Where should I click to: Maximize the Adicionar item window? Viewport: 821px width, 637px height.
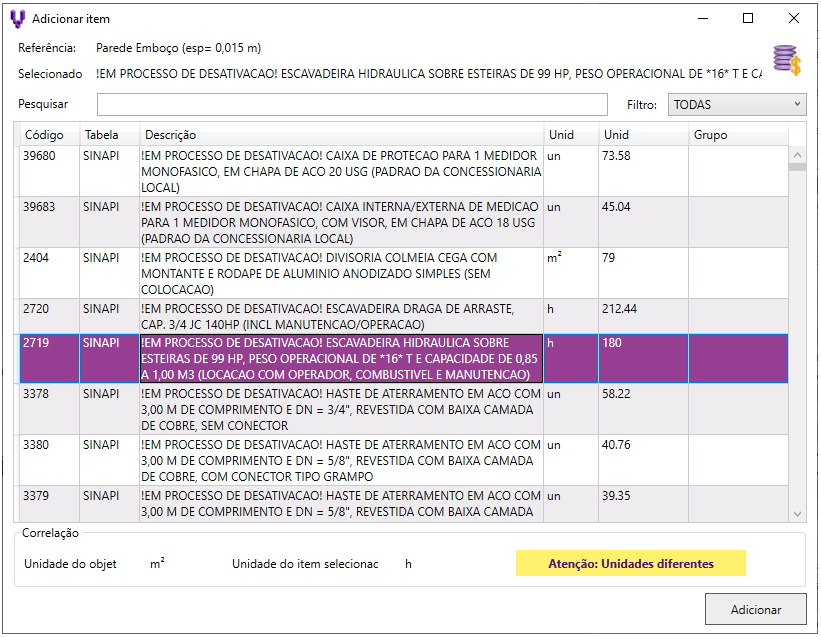(x=747, y=18)
